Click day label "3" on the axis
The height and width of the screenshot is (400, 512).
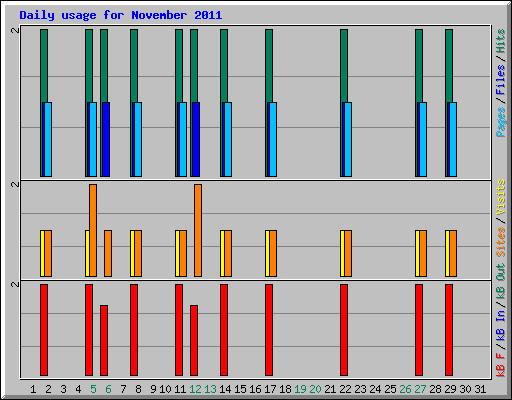point(63,389)
